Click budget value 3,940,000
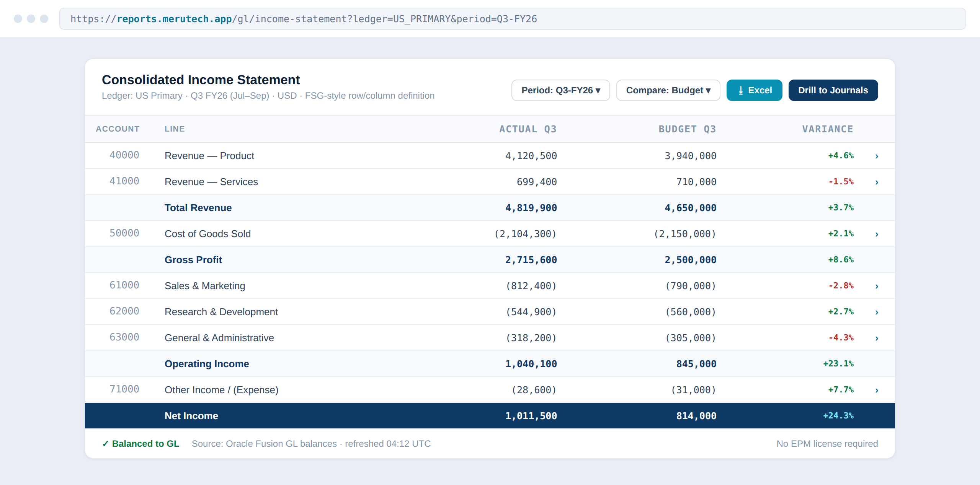The height and width of the screenshot is (485, 980). 691,156
